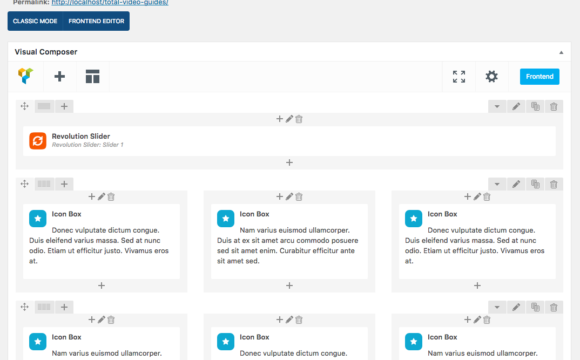This screenshot has height=360, width=580.
Task: Change column layout of the second row
Action: 44,184
